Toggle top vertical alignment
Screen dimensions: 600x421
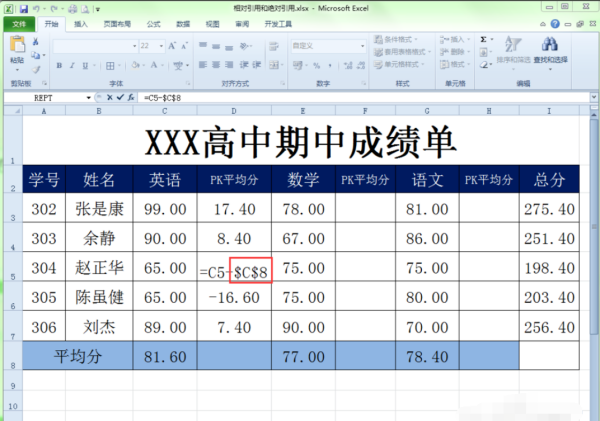[x=203, y=46]
